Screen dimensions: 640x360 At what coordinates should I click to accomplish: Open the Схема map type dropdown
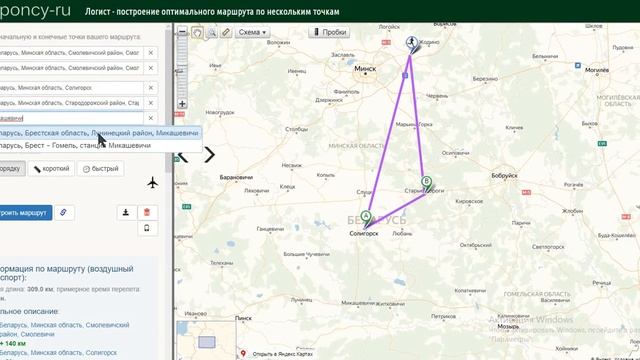pyautogui.click(x=252, y=32)
